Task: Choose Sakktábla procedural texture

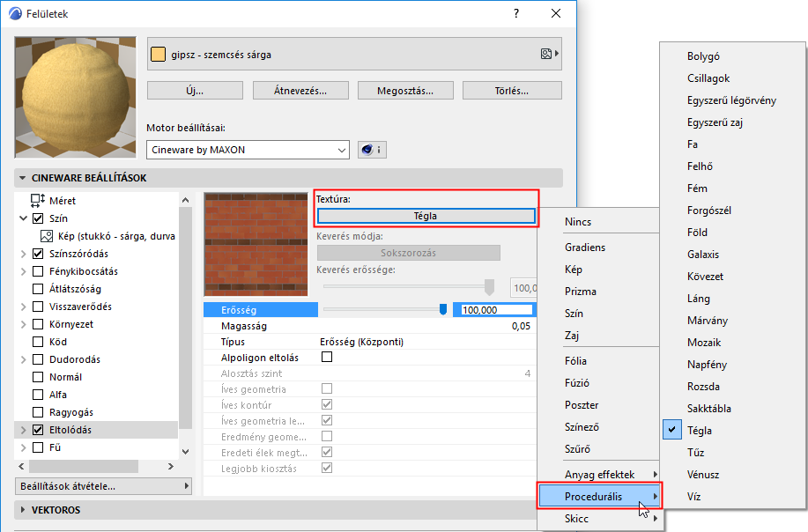Action: pos(709,409)
